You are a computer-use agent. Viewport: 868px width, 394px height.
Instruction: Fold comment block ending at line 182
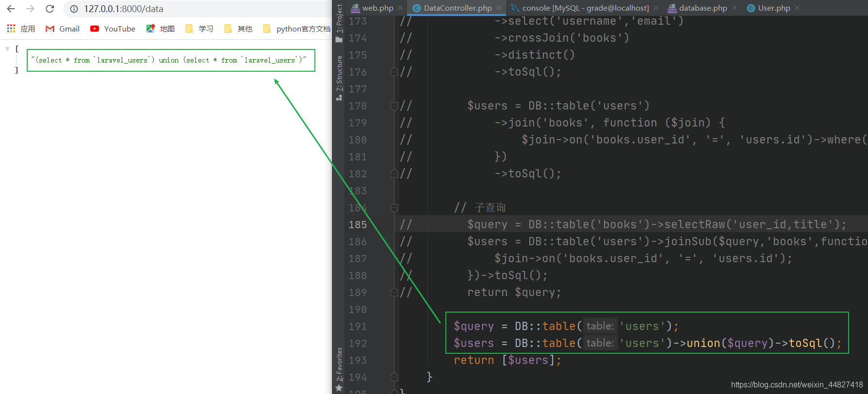(x=394, y=173)
